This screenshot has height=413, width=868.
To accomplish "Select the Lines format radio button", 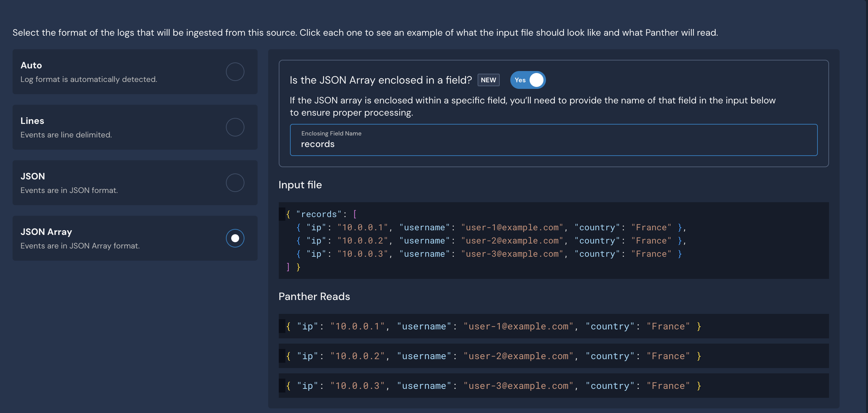I will (235, 127).
